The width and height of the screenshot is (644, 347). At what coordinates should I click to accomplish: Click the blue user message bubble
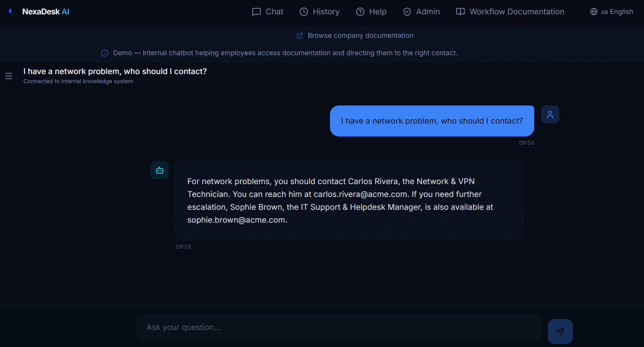432,121
